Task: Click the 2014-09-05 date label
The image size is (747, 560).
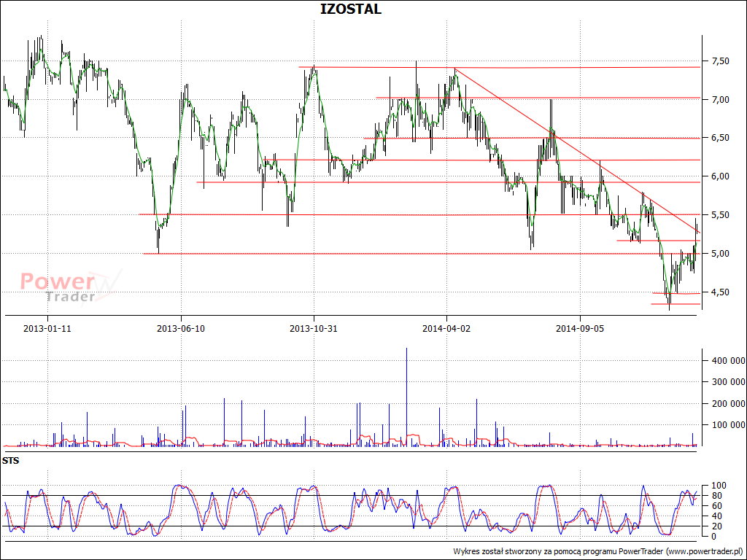Action: pyautogui.click(x=580, y=329)
